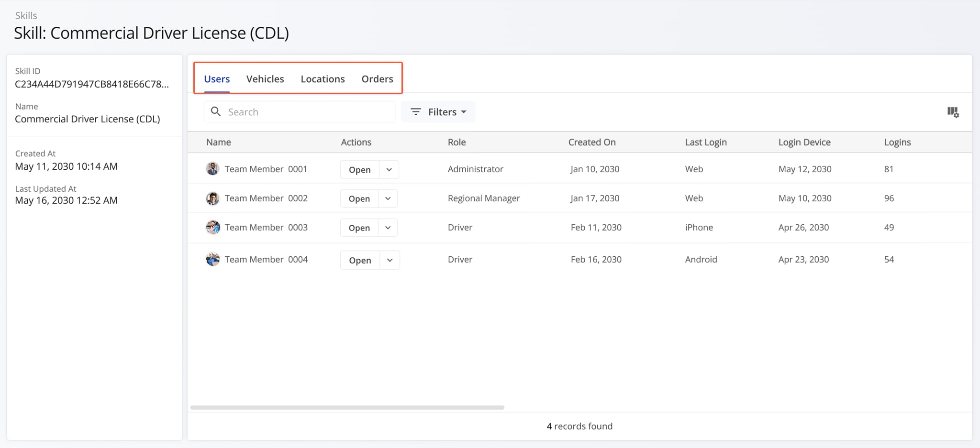The image size is (980, 448).
Task: Expand actions dropdown for Team Member 0003
Action: click(388, 228)
